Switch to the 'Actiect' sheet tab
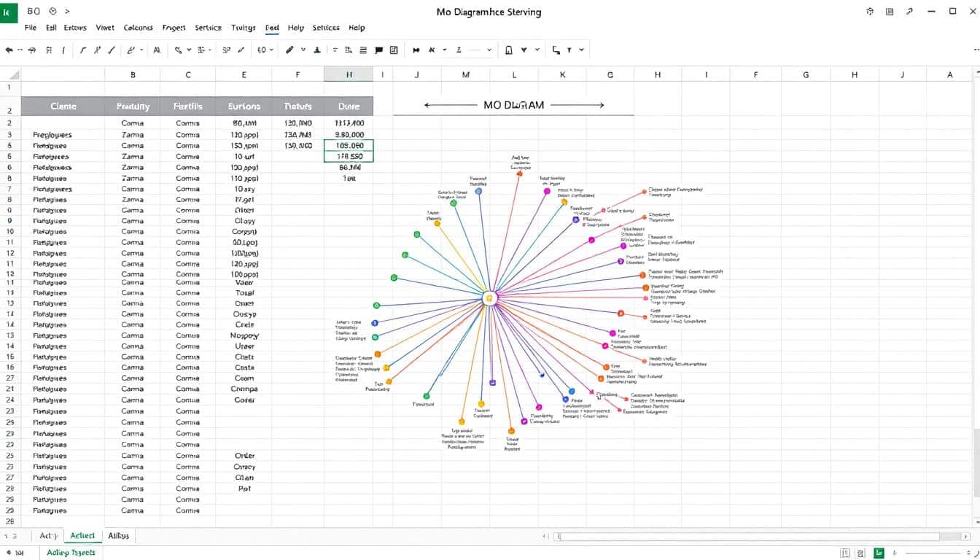Image resolution: width=980 pixels, height=560 pixels. pyautogui.click(x=82, y=535)
